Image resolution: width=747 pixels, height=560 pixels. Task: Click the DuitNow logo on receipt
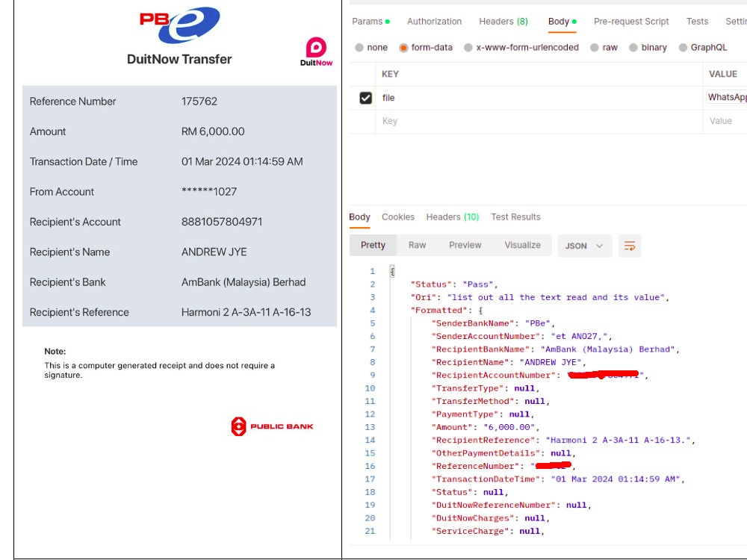click(316, 52)
